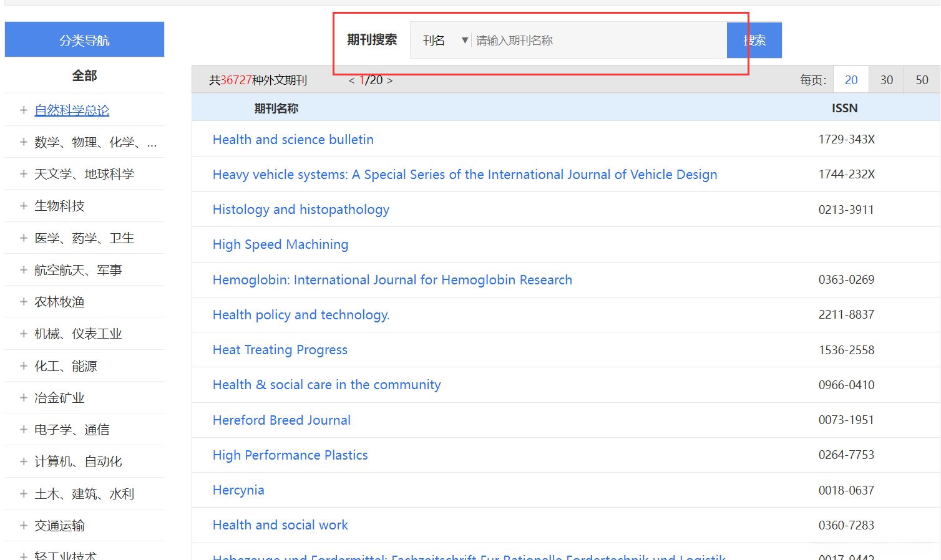941x560 pixels.
Task: Go to previous page with the < arrow
Action: tap(351, 80)
